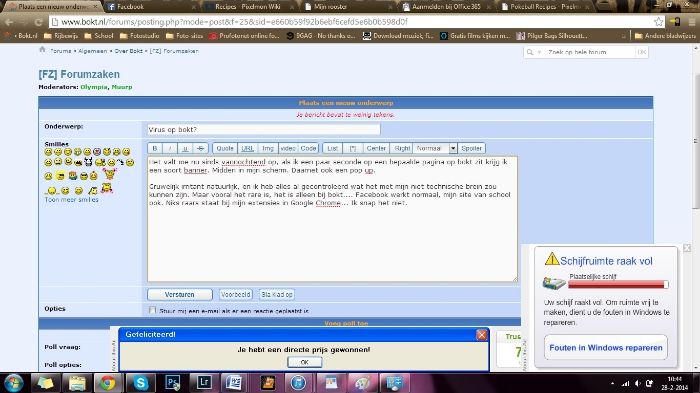Expand forum search options arrow
The height and width of the screenshot is (393, 700).
[539, 52]
